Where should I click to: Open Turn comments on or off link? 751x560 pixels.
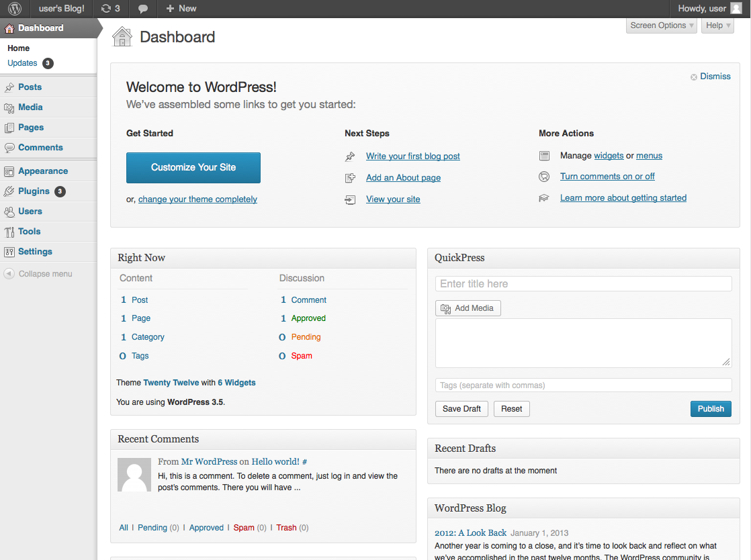tap(607, 176)
